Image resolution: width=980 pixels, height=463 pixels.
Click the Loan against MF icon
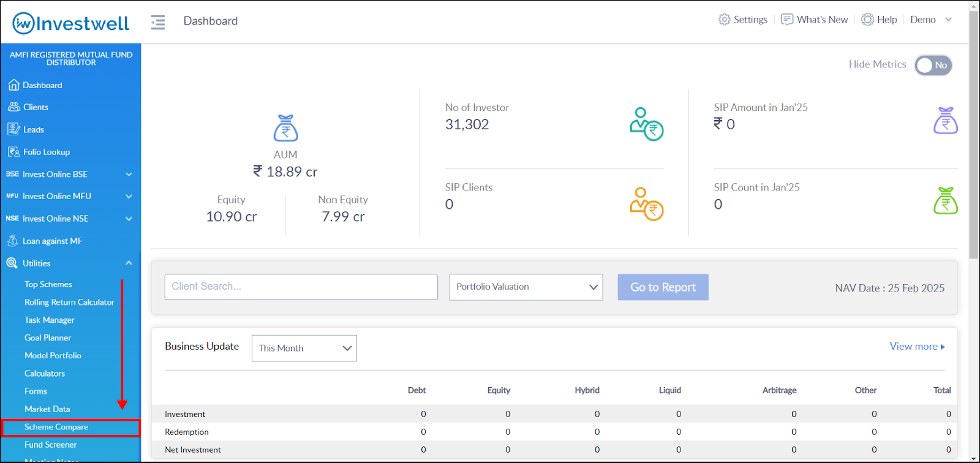12,241
